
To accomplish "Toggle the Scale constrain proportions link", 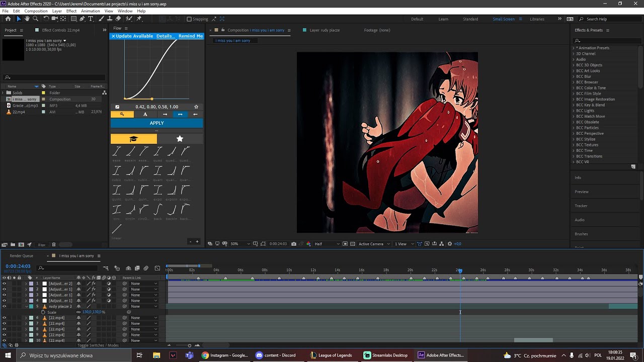I will point(78,312).
